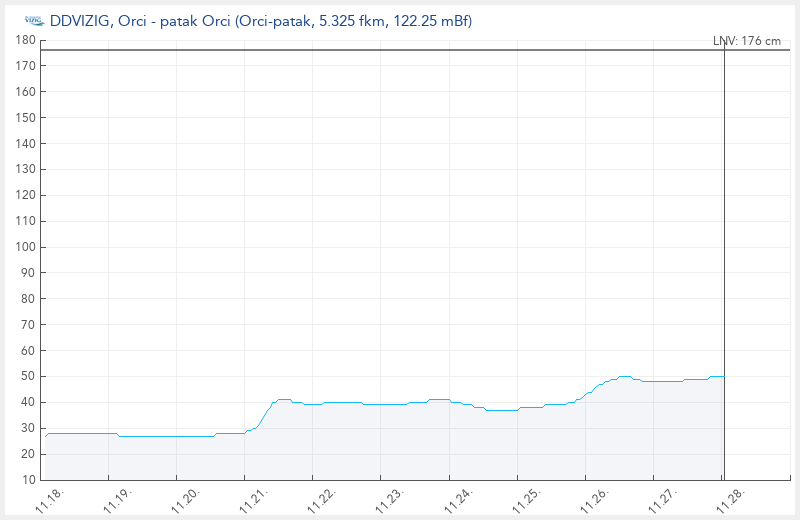Click the 10 value on the y-axis
This screenshot has width=800, height=520.
coord(28,480)
